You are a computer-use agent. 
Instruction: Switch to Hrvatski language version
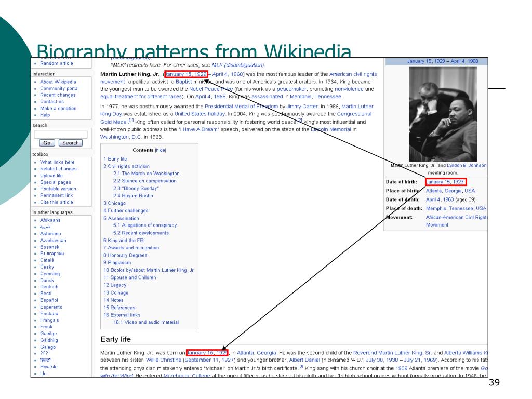click(x=49, y=367)
